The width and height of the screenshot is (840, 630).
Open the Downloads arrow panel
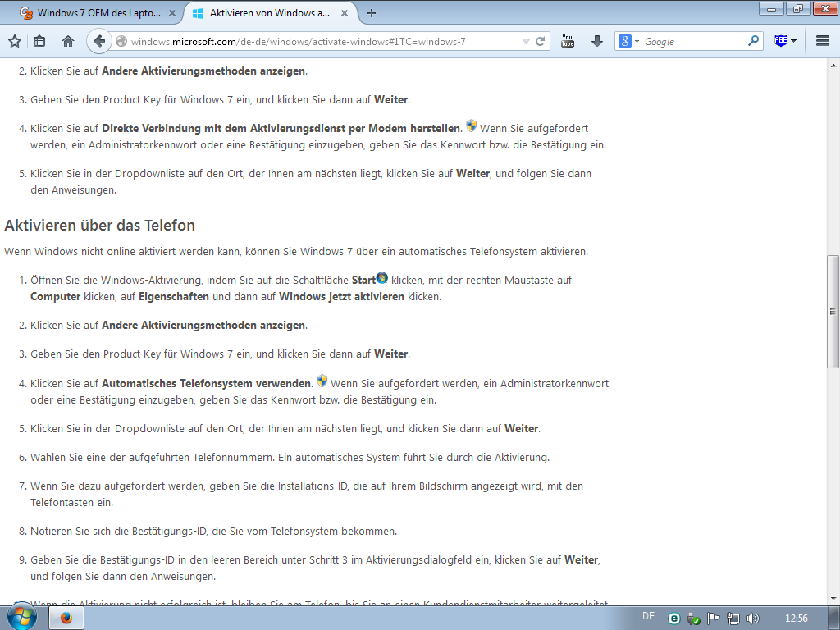pos(597,41)
